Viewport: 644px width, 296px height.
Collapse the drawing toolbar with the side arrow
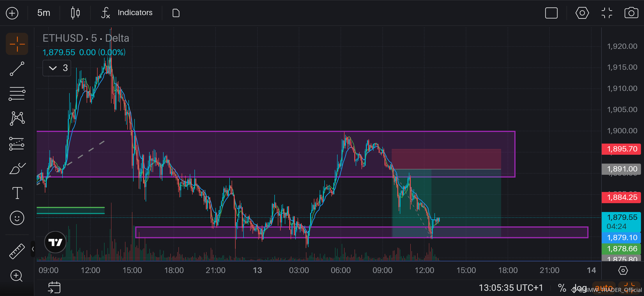click(x=33, y=249)
